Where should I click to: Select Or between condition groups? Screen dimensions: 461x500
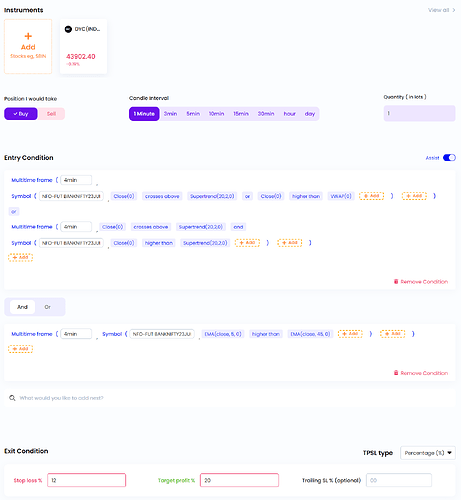(47, 307)
